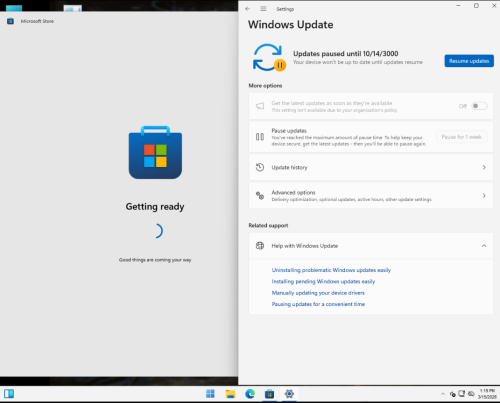This screenshot has height=403, width=500.
Task: Launch Microsoft Edge from the taskbar
Action: click(250, 394)
